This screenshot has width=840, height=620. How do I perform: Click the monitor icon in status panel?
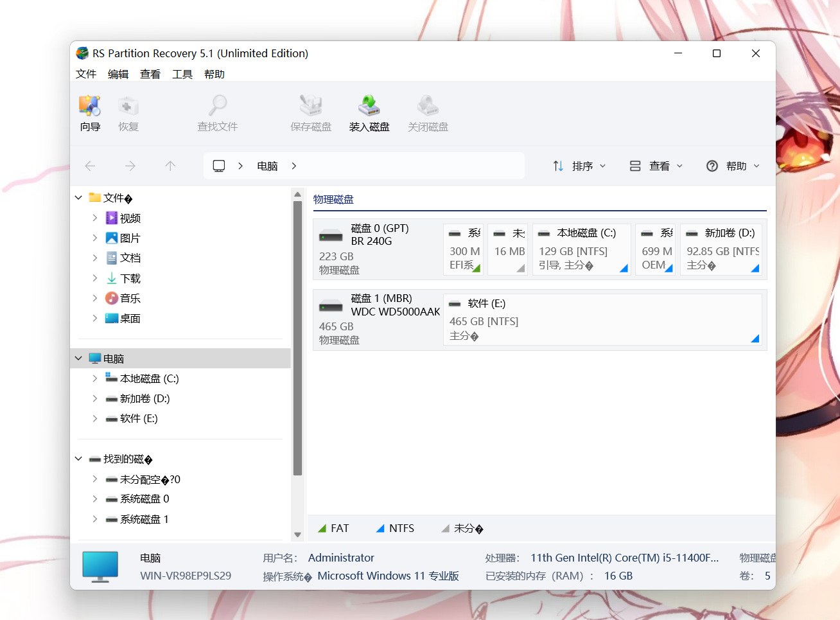[x=100, y=567]
